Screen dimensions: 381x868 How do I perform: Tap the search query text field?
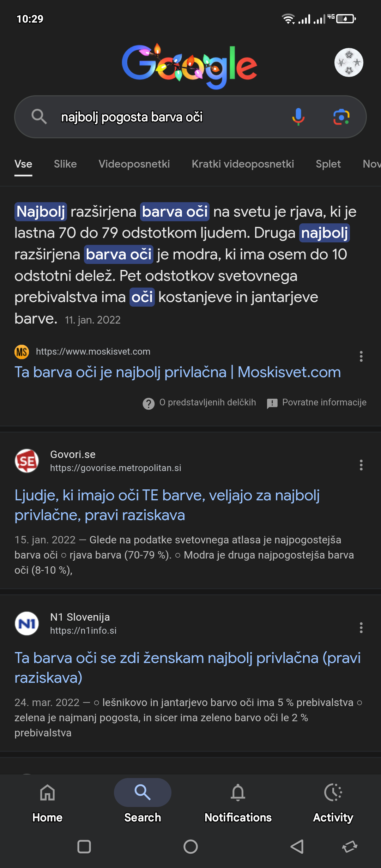[x=169, y=117]
